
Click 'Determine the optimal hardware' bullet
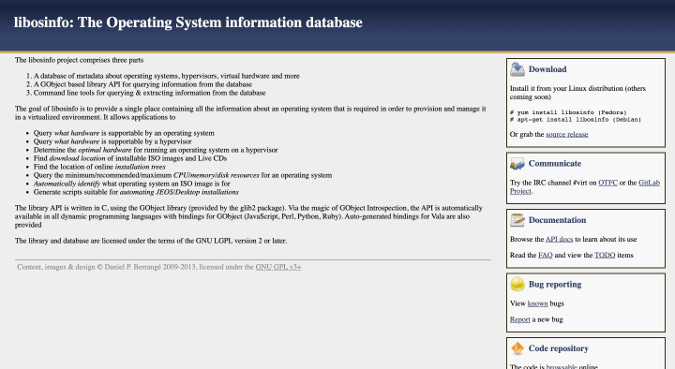point(155,150)
